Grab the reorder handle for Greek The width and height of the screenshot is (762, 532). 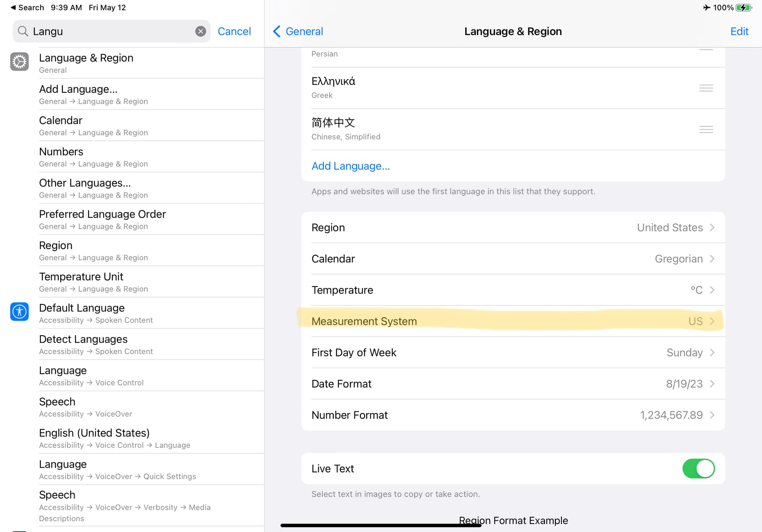click(706, 88)
